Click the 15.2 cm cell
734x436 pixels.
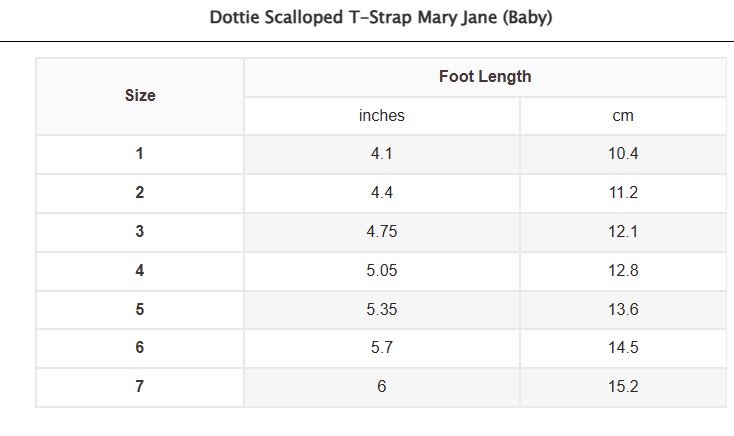(x=623, y=387)
